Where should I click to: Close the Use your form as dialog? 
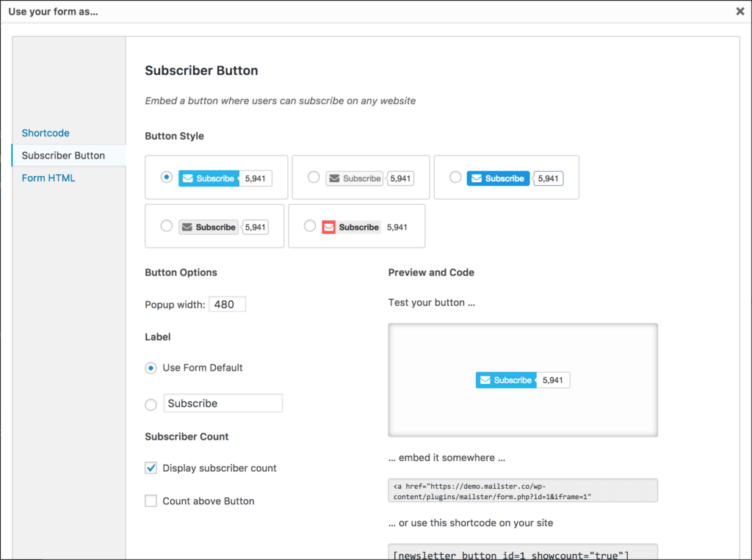pos(740,11)
